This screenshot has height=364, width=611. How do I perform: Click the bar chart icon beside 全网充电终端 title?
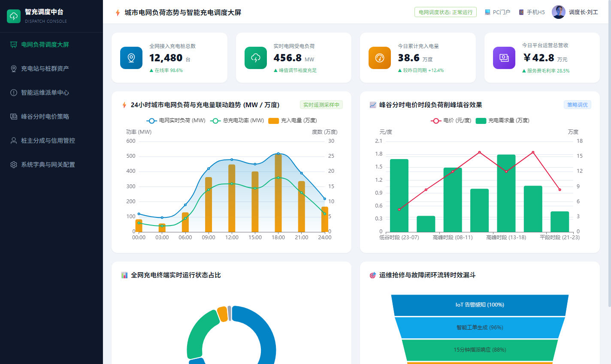coord(124,275)
